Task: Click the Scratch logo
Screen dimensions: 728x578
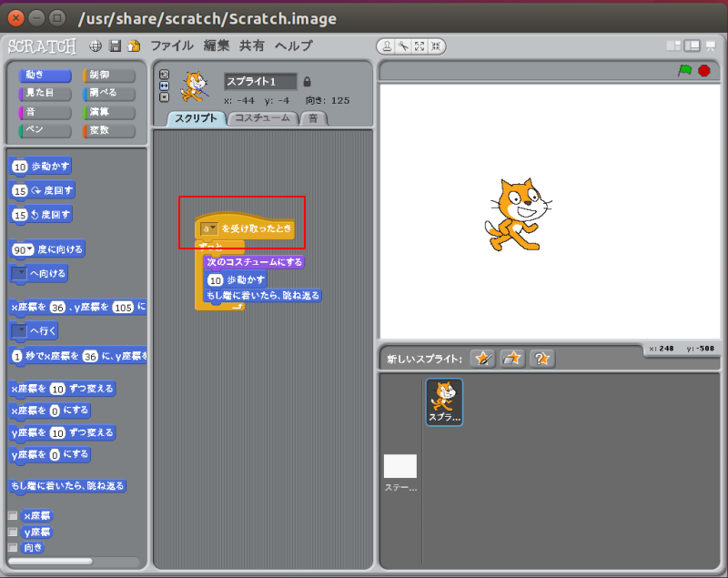Action: pos(42,46)
